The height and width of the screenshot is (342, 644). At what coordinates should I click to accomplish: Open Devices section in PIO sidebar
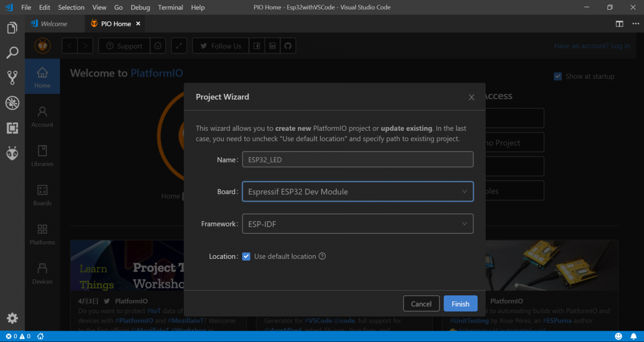[42, 273]
